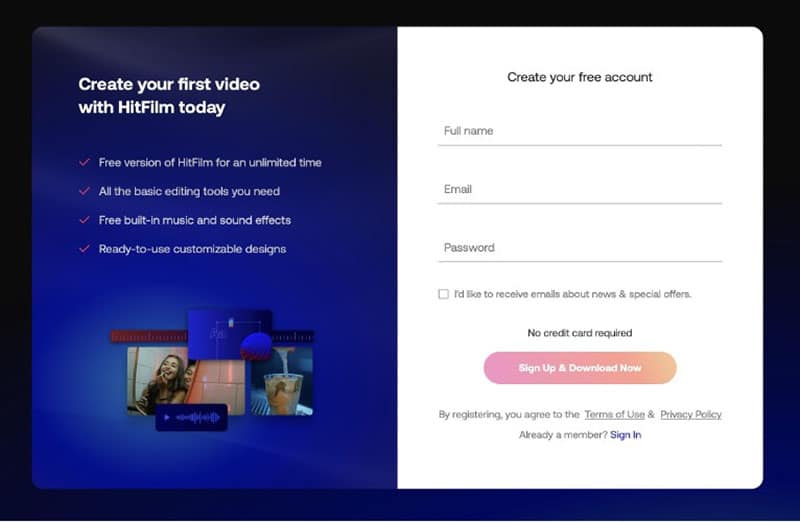Click the Sign Up & Download Now button
Image resolution: width=800 pixels, height=522 pixels.
point(580,368)
